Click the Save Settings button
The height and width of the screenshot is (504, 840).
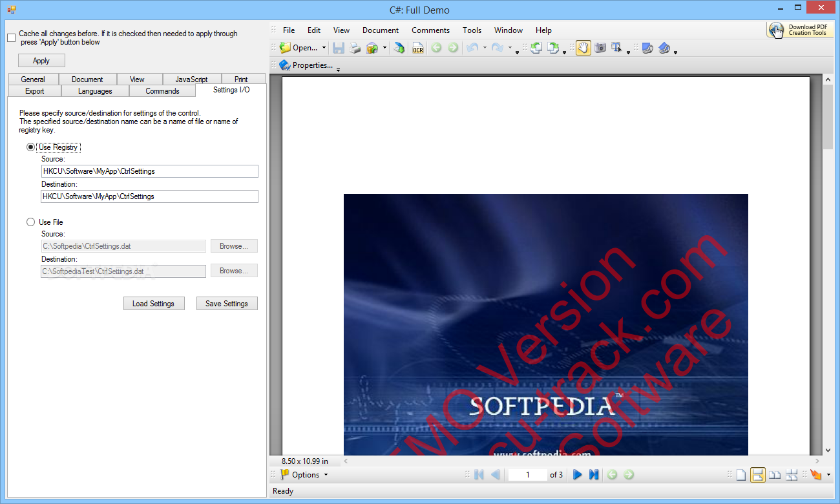(227, 304)
